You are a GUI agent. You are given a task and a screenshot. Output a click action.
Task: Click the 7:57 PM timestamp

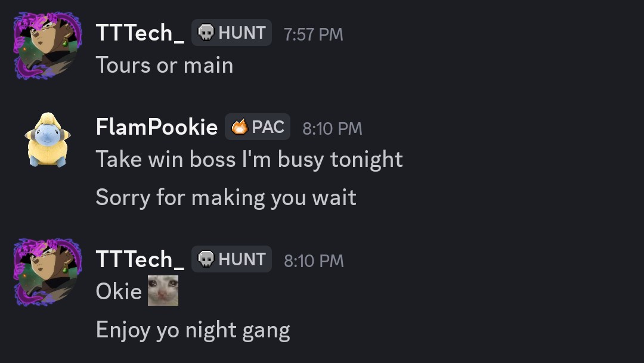[x=313, y=35]
